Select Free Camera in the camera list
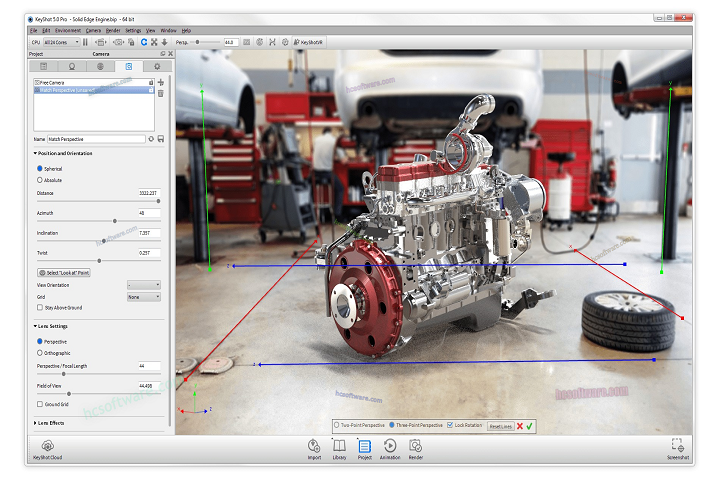The height and width of the screenshot is (480, 720). pos(94,83)
